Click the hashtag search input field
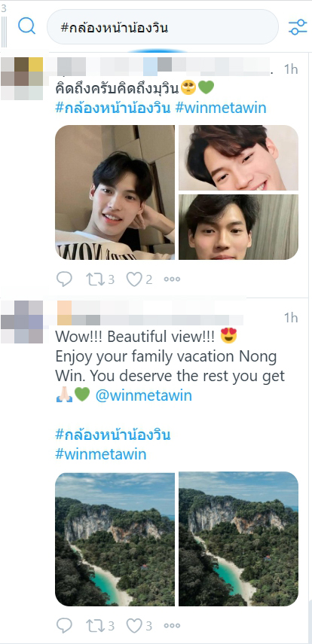 click(163, 27)
